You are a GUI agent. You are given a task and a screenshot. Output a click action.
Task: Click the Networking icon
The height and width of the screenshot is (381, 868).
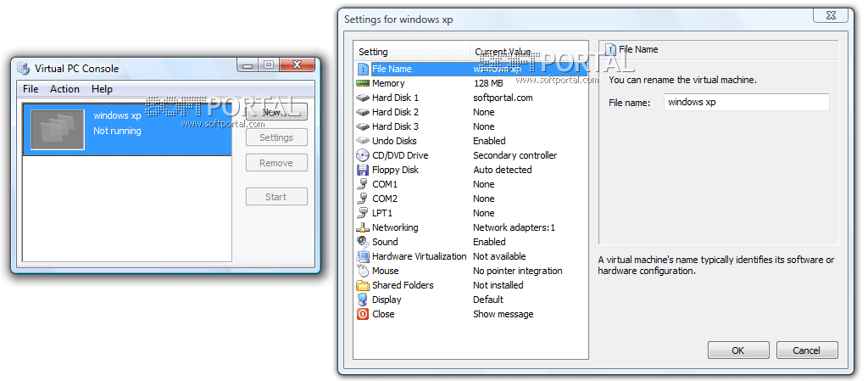coord(363,227)
